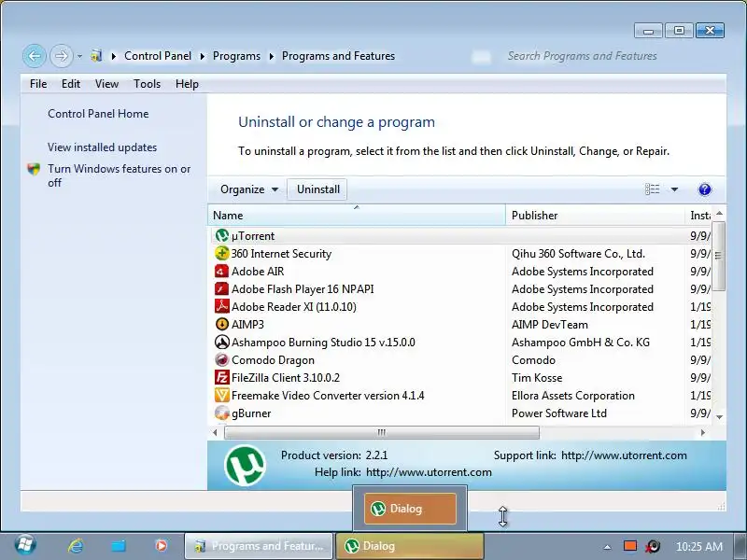Select the AIMP DevTeam publisher cell
Viewport: 747px width, 560px height.
point(549,325)
